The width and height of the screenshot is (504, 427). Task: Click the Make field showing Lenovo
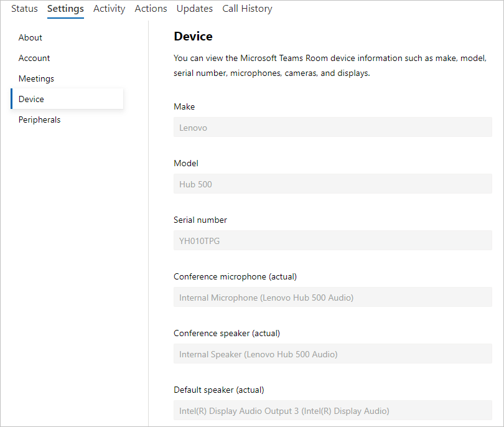click(x=333, y=127)
